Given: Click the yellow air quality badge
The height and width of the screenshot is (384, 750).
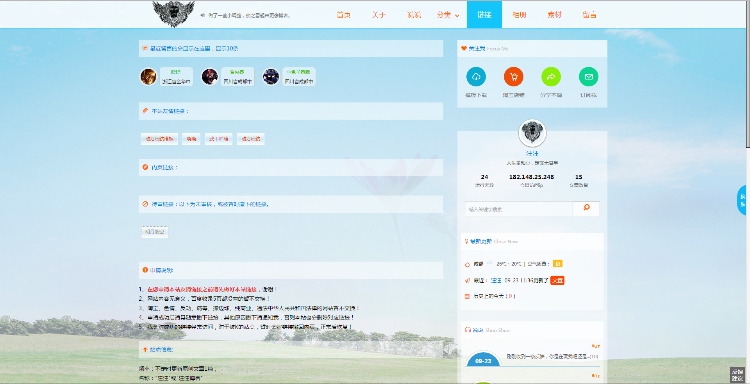Looking at the screenshot, I should (558, 263).
